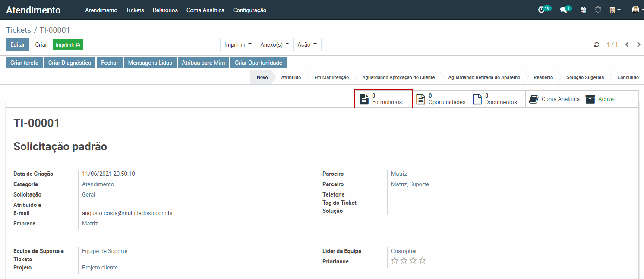Open the Documentos stat button

(497, 99)
